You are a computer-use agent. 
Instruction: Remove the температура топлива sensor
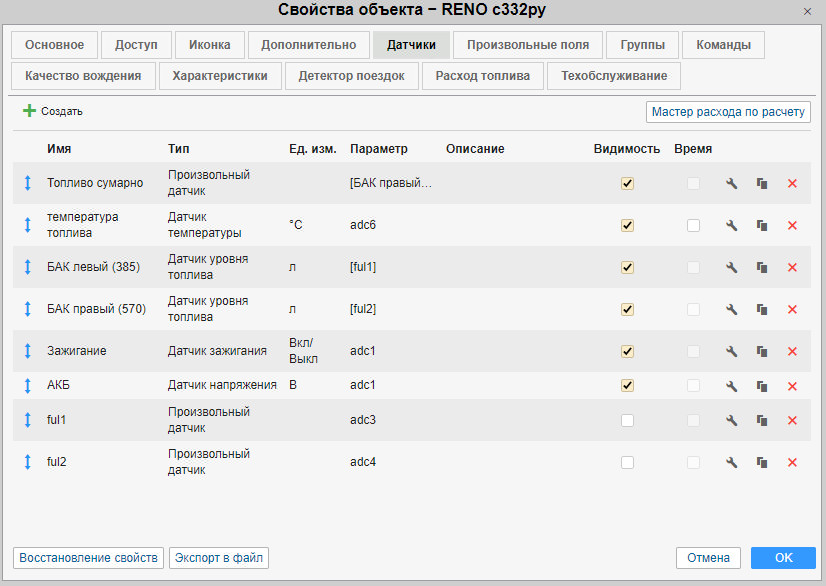(x=792, y=226)
